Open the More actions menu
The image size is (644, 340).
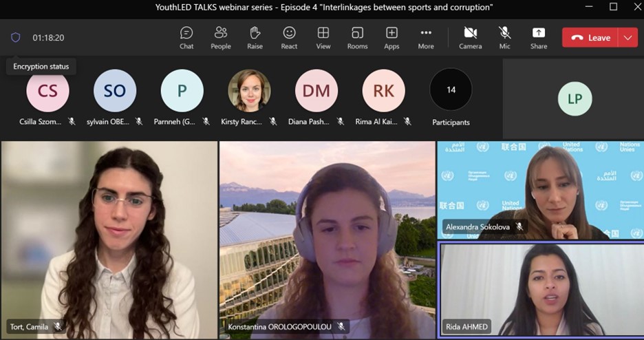click(426, 37)
